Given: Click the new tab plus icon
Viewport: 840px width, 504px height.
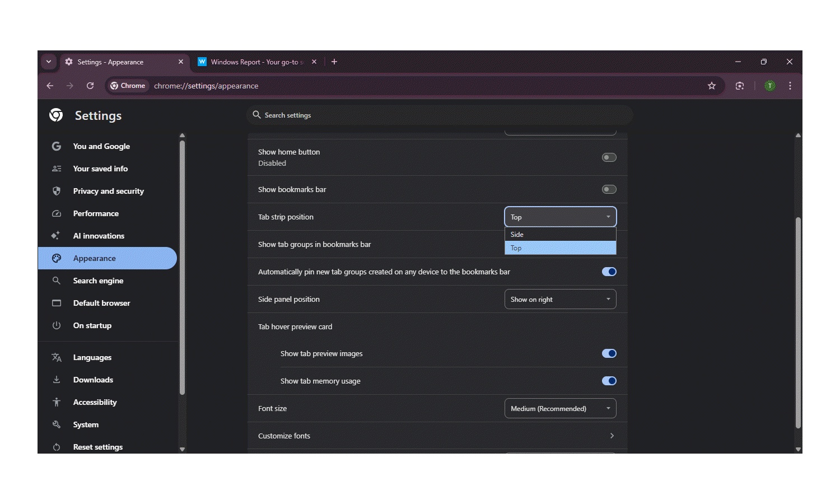Looking at the screenshot, I should point(334,62).
